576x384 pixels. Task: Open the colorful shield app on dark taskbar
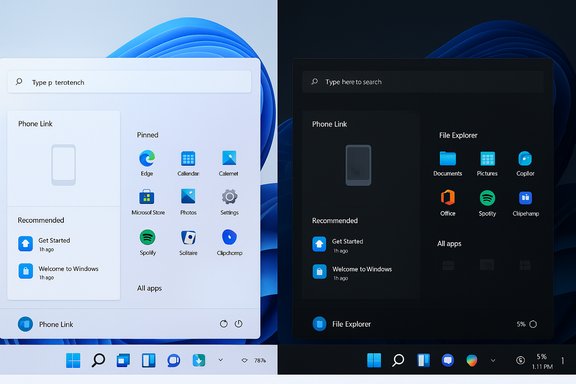(472, 360)
